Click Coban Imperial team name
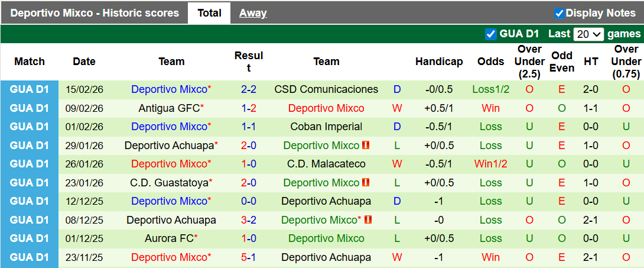The height and width of the screenshot is (268, 644). 326,127
